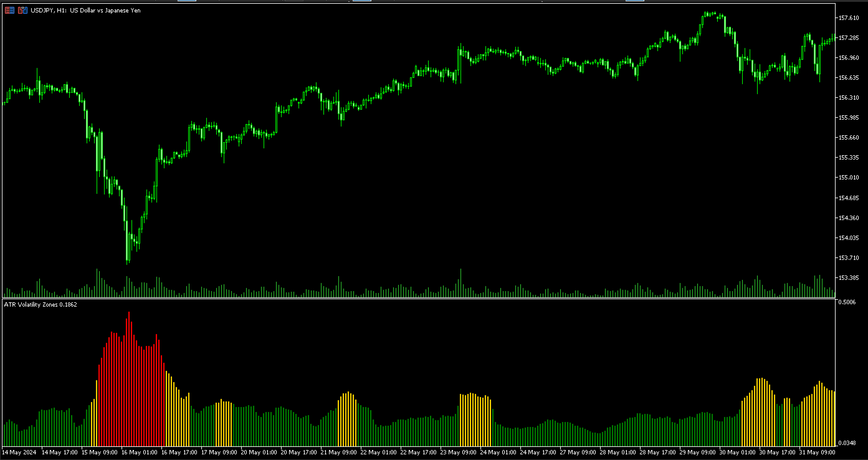Image resolution: width=868 pixels, height=460 pixels.
Task: Click the 156.960 price axis label
Action: point(849,57)
